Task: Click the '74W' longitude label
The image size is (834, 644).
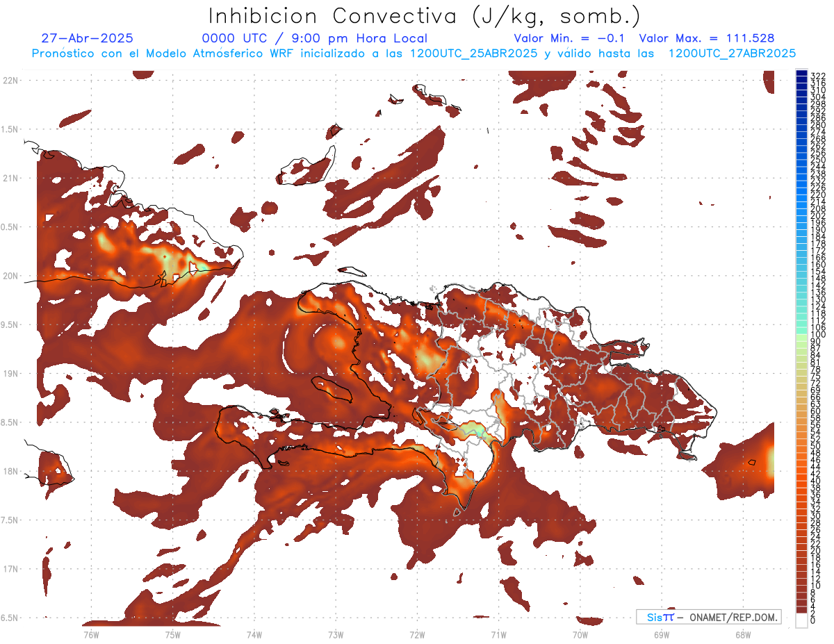Action: 254,634
